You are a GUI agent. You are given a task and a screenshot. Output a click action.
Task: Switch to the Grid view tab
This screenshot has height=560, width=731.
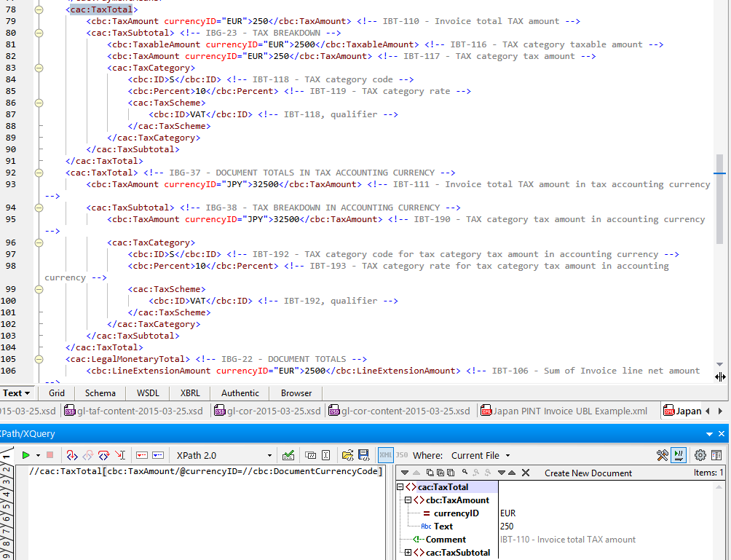click(56, 393)
